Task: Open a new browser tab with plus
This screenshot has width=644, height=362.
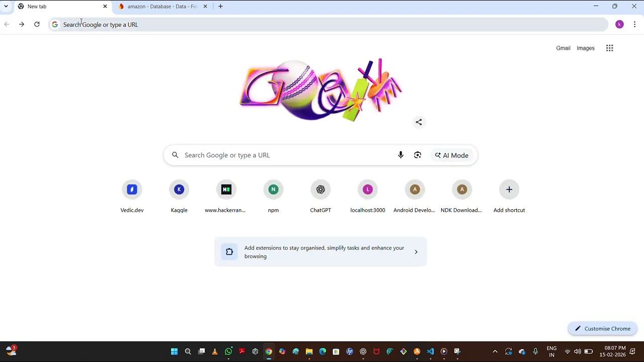Action: point(220,7)
